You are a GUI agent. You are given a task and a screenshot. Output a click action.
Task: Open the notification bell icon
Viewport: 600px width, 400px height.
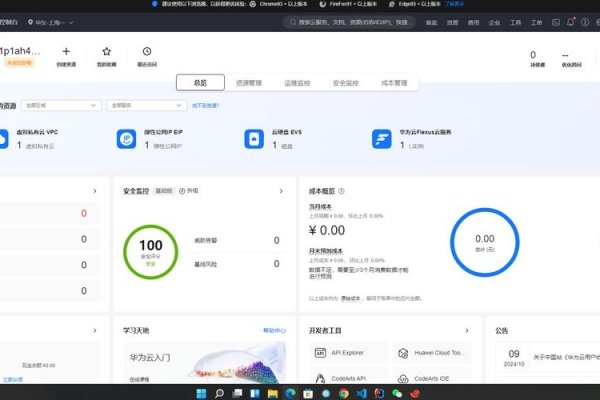point(571,22)
